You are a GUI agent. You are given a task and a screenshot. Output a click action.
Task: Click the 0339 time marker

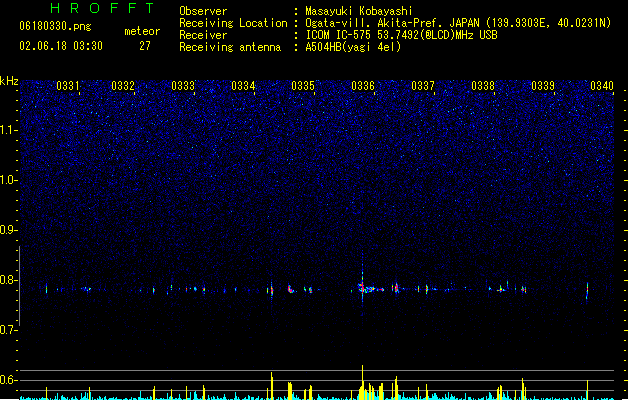tap(543, 86)
